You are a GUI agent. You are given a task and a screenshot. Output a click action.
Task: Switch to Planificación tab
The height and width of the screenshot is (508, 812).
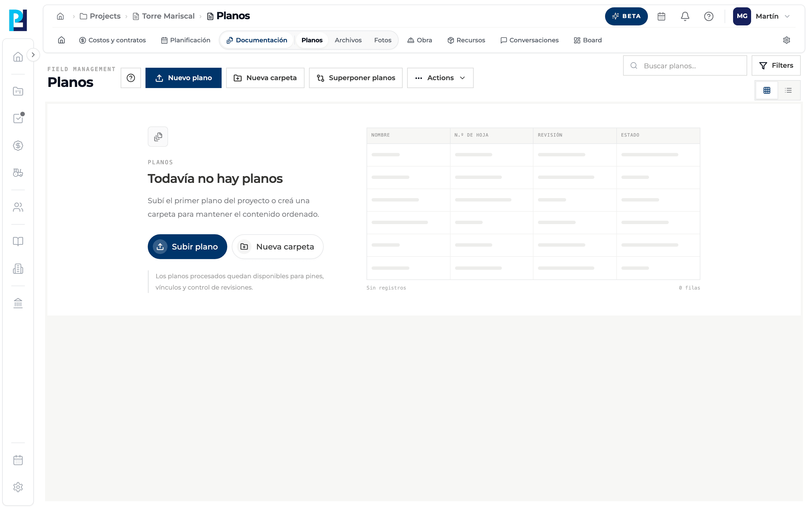click(186, 40)
